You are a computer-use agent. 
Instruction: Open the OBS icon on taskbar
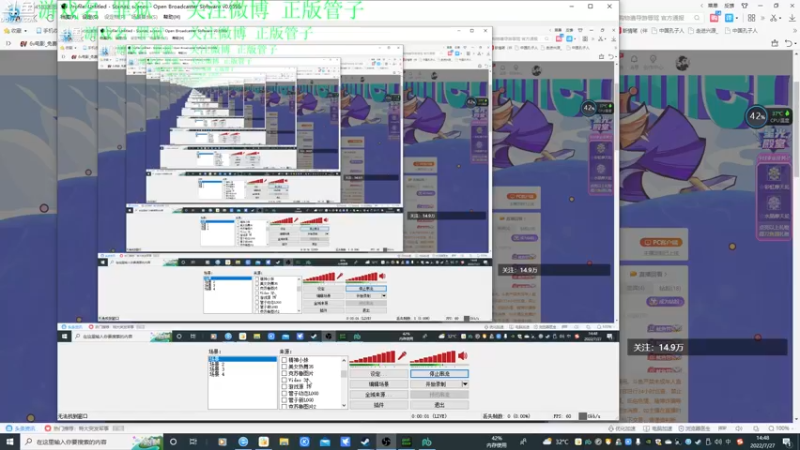click(386, 441)
